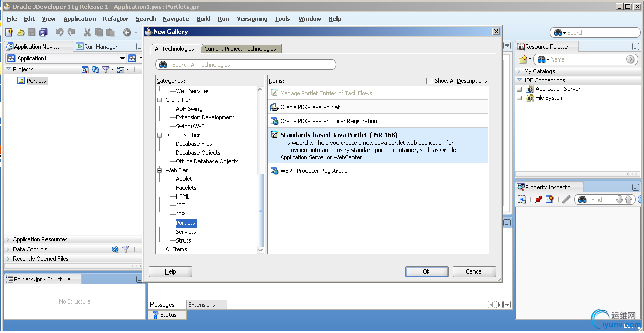Select the Servlets category

186,232
